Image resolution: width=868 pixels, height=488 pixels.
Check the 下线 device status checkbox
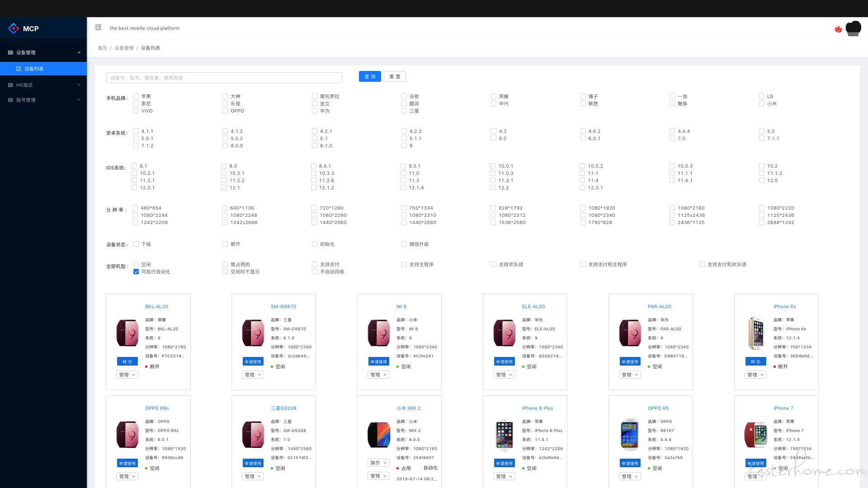point(136,244)
